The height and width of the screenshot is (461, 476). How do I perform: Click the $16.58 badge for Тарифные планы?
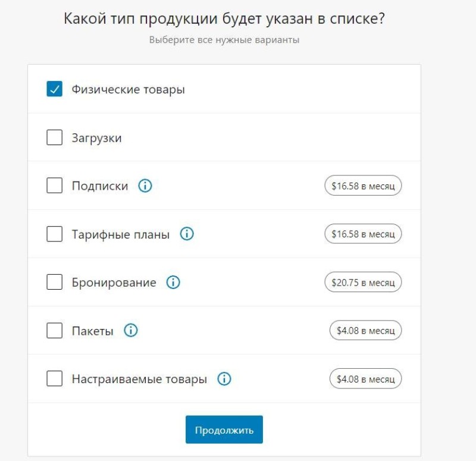[363, 234]
